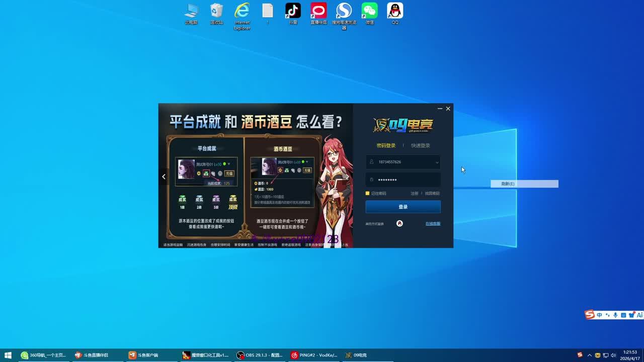Viewport: 644px width, 362px height.
Task: Open the Douyin (TikTok) desktop shortcut
Action: pyautogui.click(x=293, y=11)
